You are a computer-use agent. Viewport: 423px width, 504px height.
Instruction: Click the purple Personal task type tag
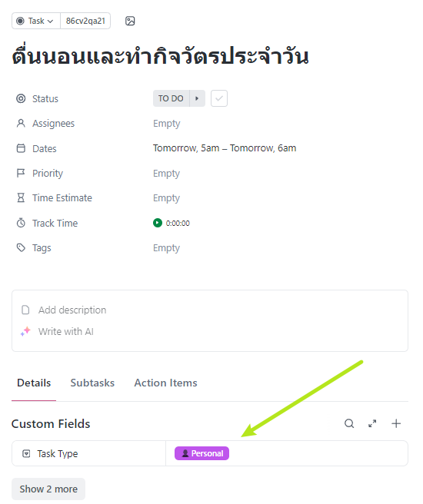click(x=202, y=453)
